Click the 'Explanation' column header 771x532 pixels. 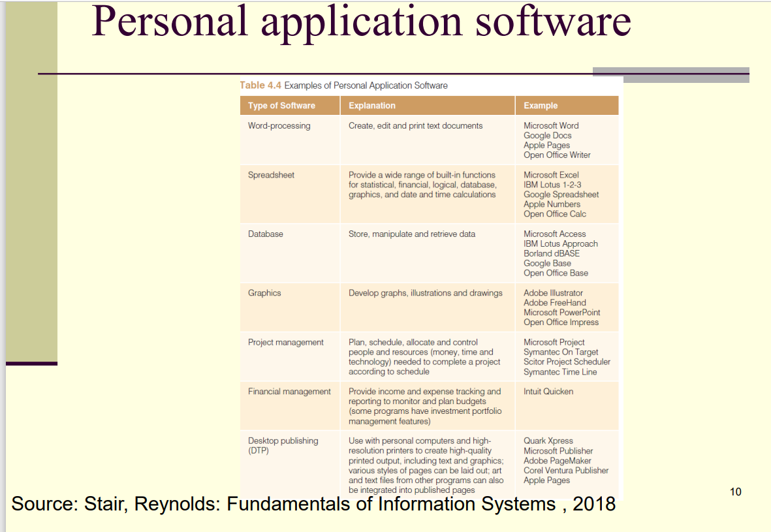pos(371,106)
